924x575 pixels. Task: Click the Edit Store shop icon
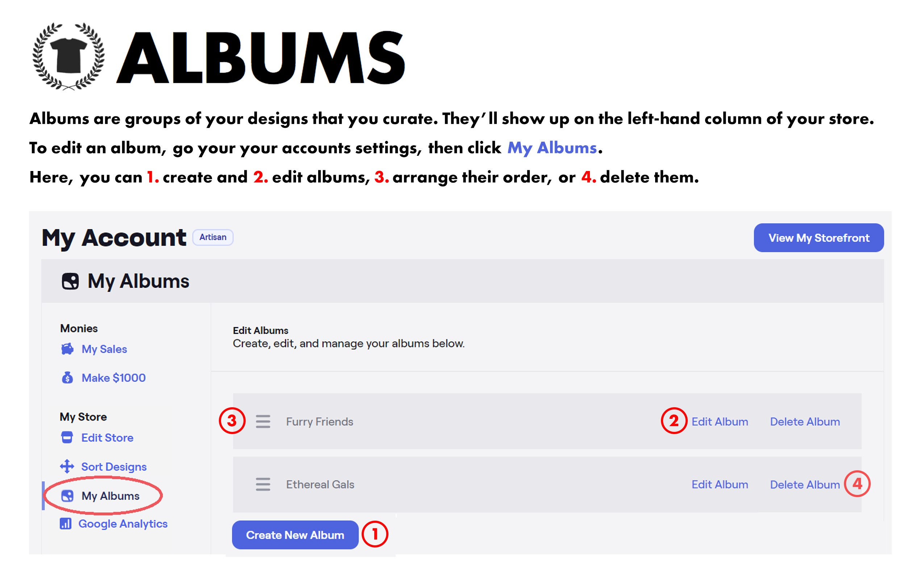click(67, 437)
